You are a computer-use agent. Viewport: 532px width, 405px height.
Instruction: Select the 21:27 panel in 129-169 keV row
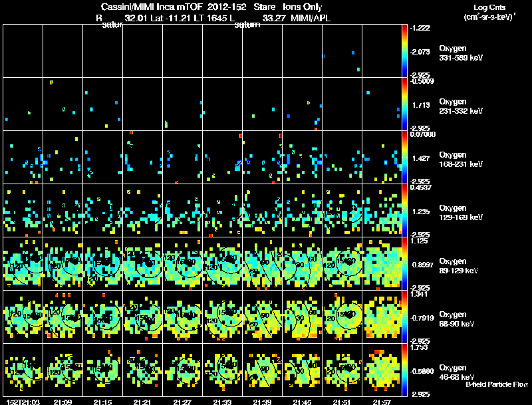tap(182, 210)
